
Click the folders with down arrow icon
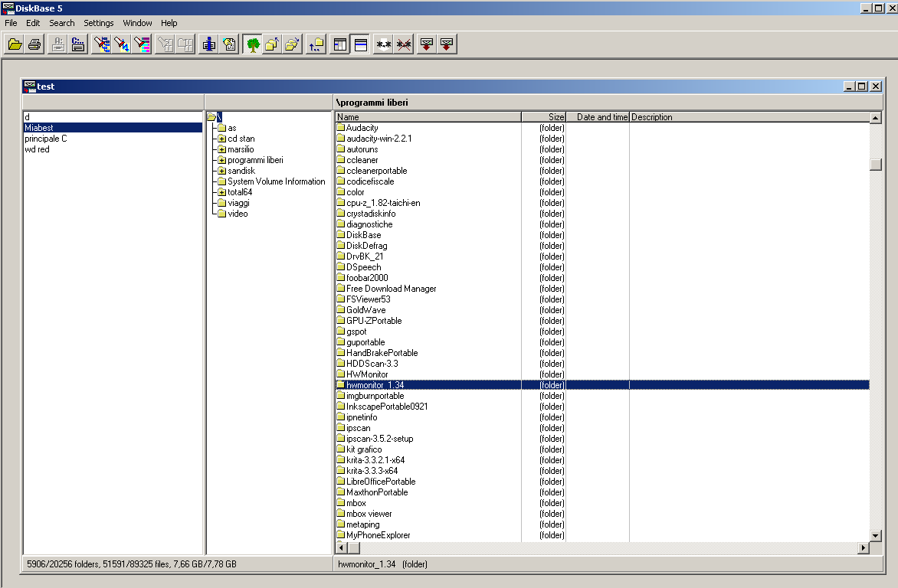point(292,44)
